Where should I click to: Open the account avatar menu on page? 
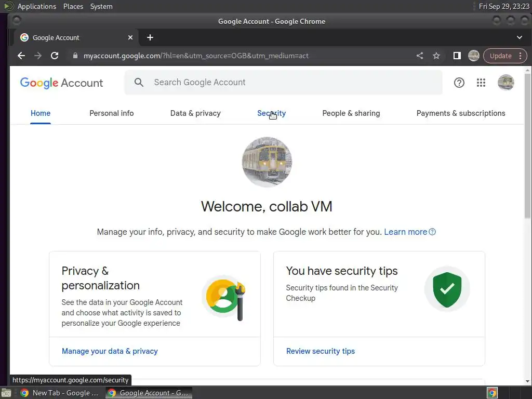click(x=506, y=83)
